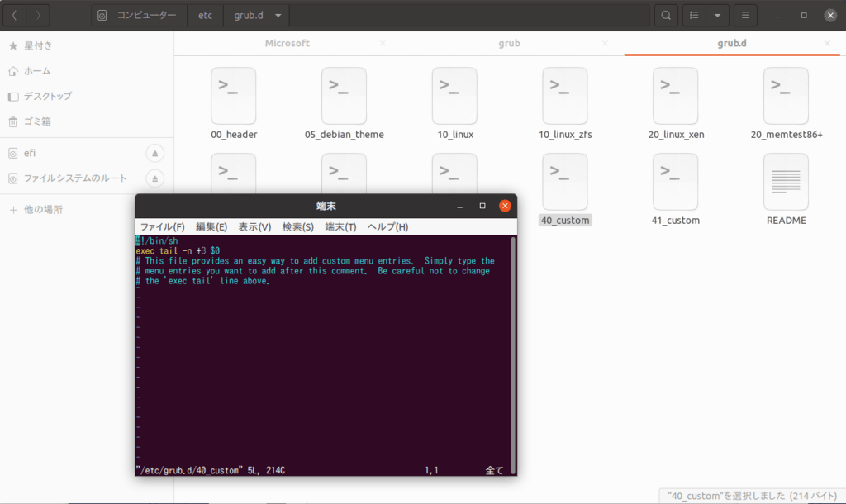The width and height of the screenshot is (846, 504).
Task: Switch to the grub tab
Action: pyautogui.click(x=509, y=43)
